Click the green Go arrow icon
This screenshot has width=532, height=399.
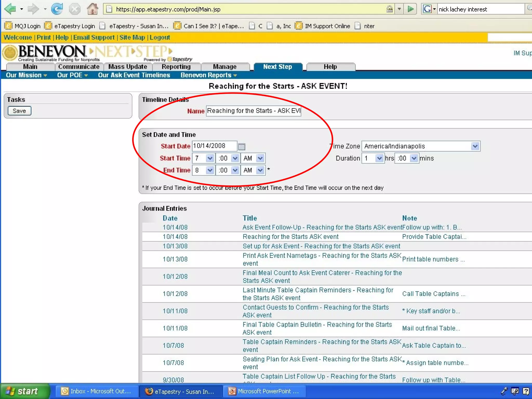pyautogui.click(x=410, y=9)
